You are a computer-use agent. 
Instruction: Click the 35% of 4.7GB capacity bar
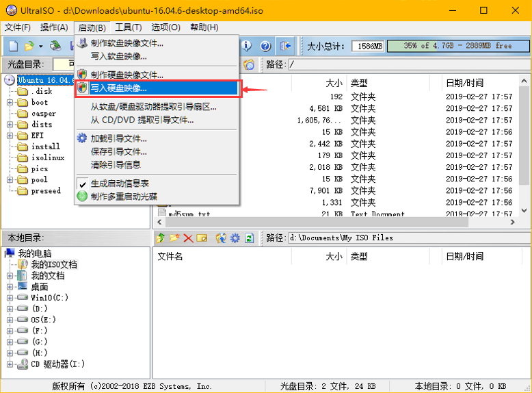tap(457, 46)
